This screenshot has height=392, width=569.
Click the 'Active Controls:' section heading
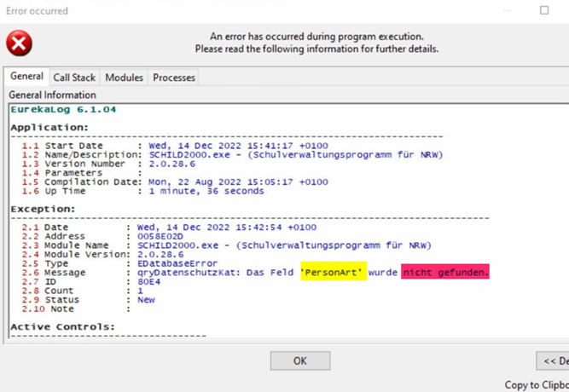pos(62,326)
